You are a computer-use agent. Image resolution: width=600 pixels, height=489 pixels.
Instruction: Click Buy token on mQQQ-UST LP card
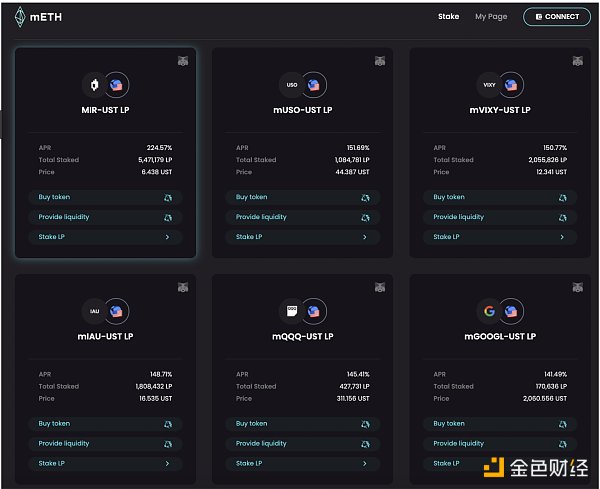click(x=303, y=424)
